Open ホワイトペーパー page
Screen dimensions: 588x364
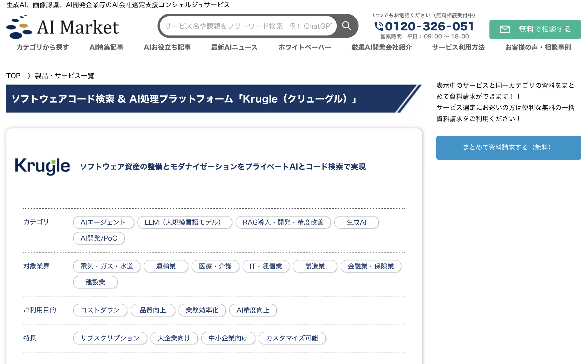pyautogui.click(x=305, y=47)
